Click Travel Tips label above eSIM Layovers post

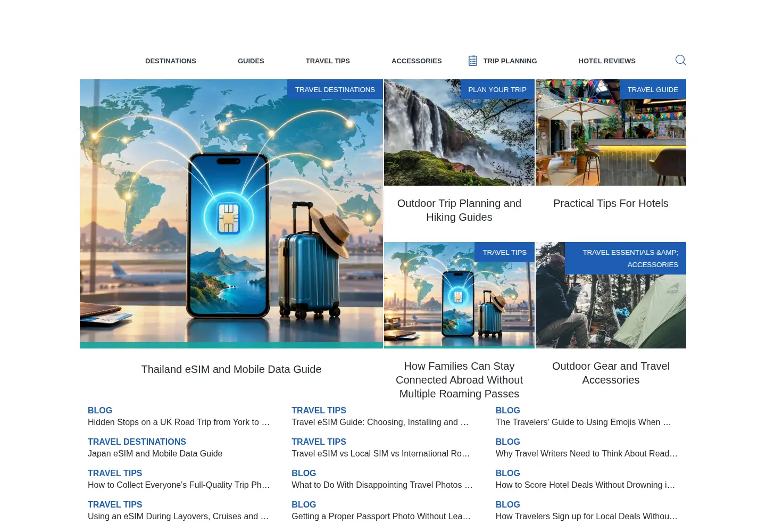(x=115, y=504)
